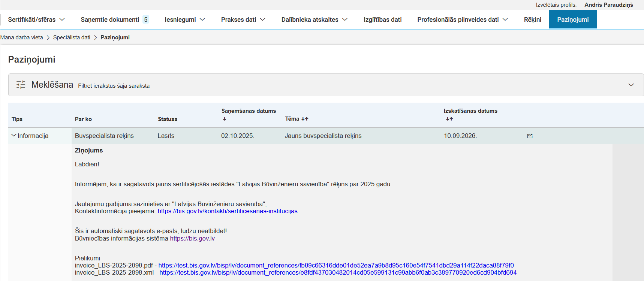The height and width of the screenshot is (281, 644).
Task: Click the Andris Paraudziņš profile name
Action: 609,5
